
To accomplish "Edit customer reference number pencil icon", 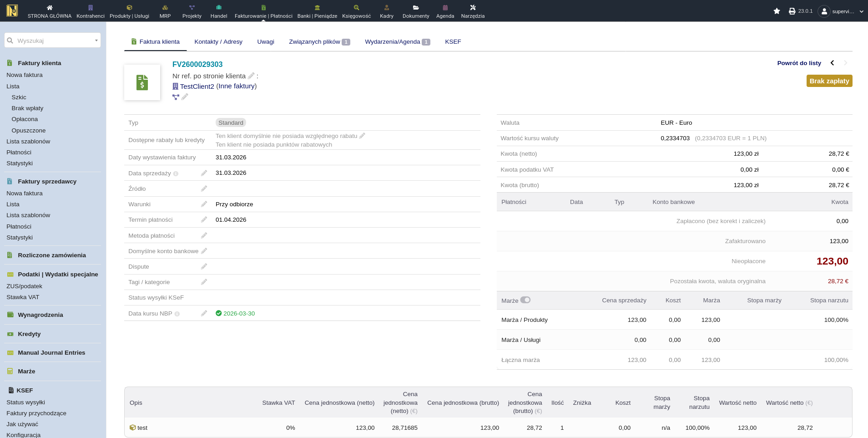I will tap(251, 76).
